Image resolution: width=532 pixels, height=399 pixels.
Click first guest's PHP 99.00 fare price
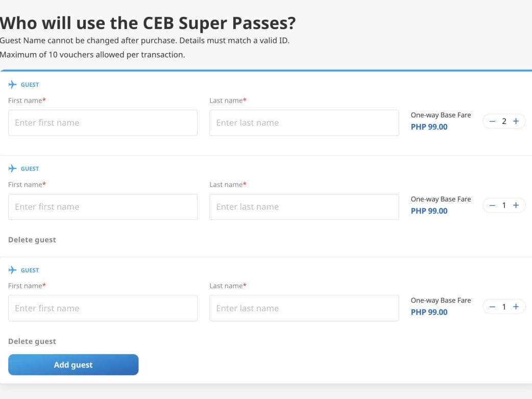coord(429,127)
